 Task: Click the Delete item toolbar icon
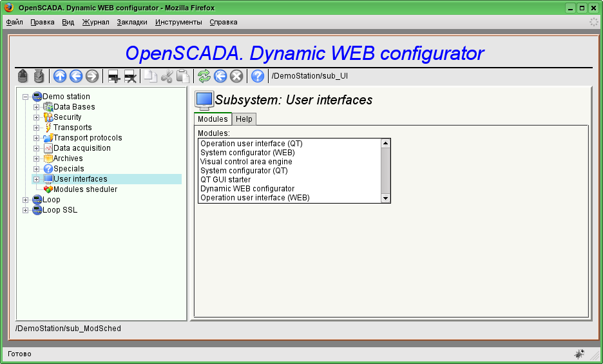[x=130, y=76]
